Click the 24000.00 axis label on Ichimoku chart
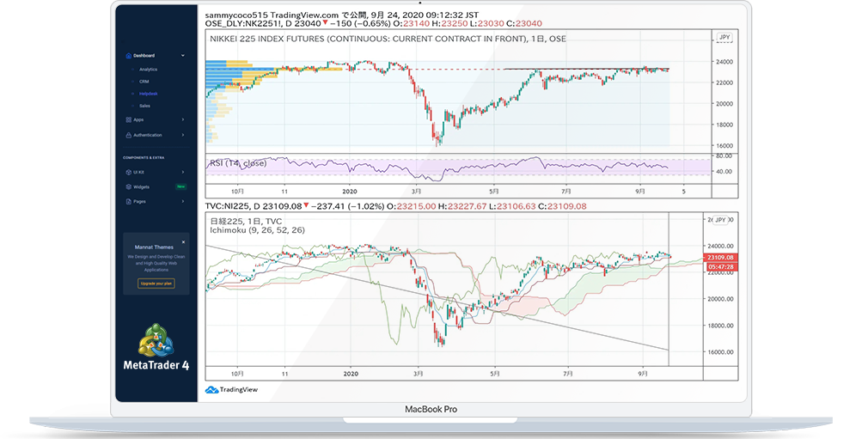 point(719,246)
